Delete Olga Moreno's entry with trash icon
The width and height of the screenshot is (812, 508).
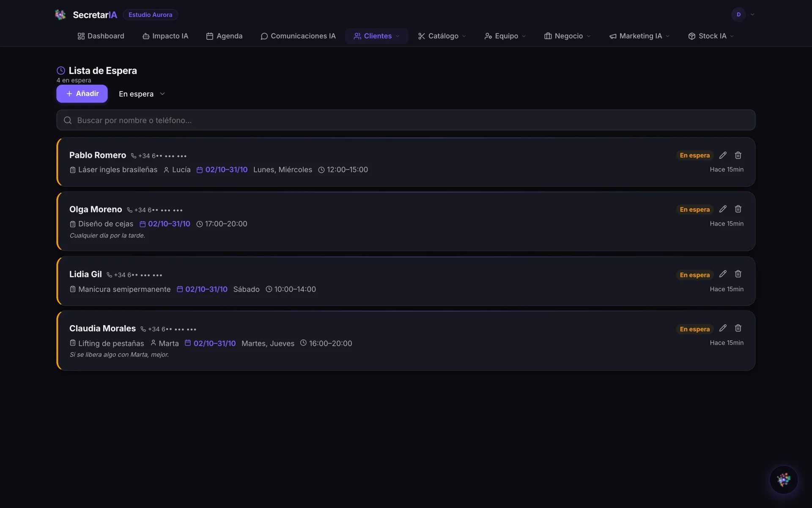(738, 209)
